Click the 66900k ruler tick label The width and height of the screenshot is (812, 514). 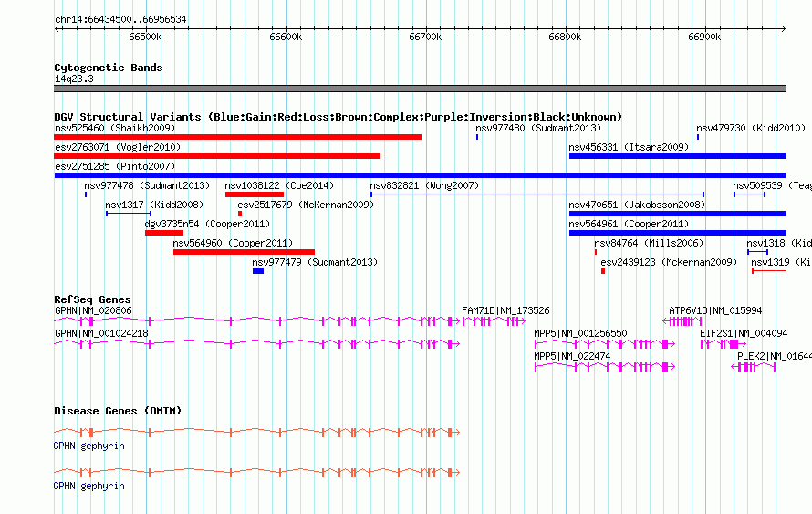coord(704,37)
